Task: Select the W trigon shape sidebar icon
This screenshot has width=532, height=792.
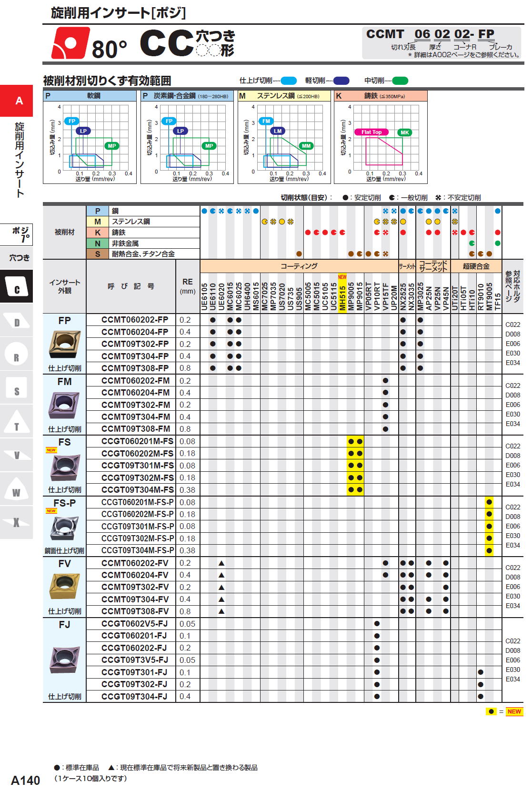Action: click(x=16, y=489)
